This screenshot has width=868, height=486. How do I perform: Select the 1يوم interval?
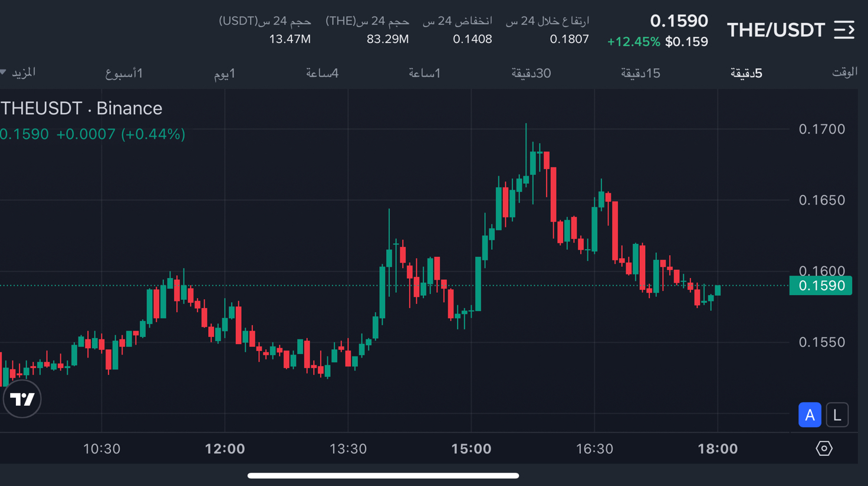click(x=224, y=73)
